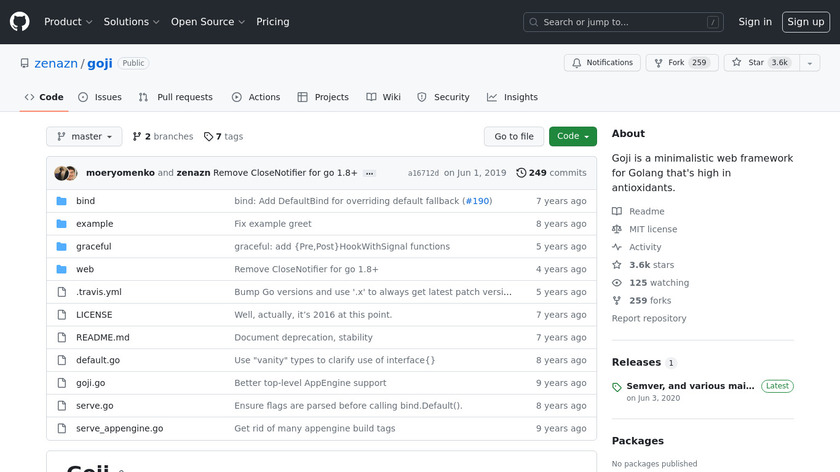Switch to the Issues tab
This screenshot has height=472, width=840.
100,97
